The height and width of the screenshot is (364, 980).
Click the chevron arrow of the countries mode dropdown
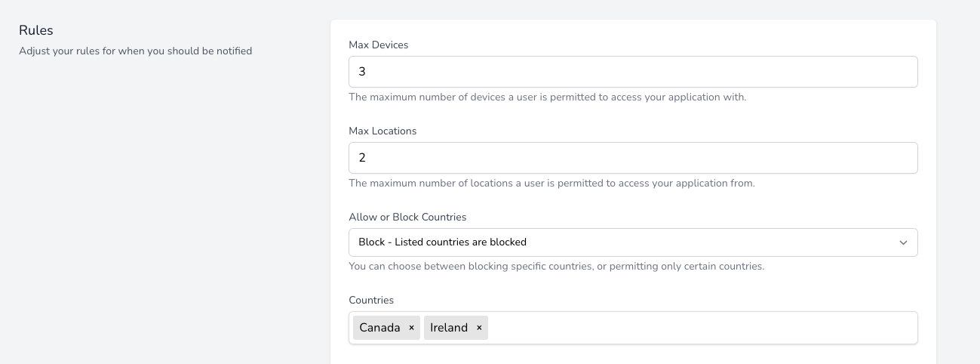[x=903, y=242]
